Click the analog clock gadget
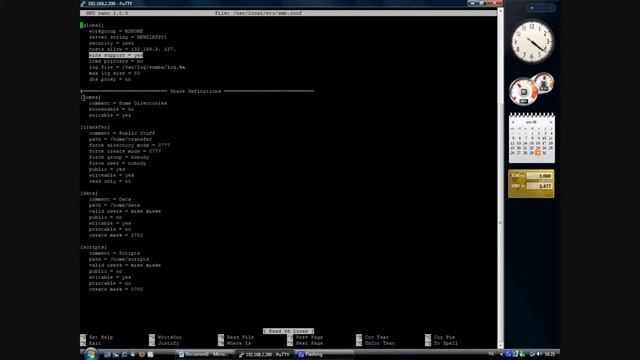640x360 pixels. 532,42
